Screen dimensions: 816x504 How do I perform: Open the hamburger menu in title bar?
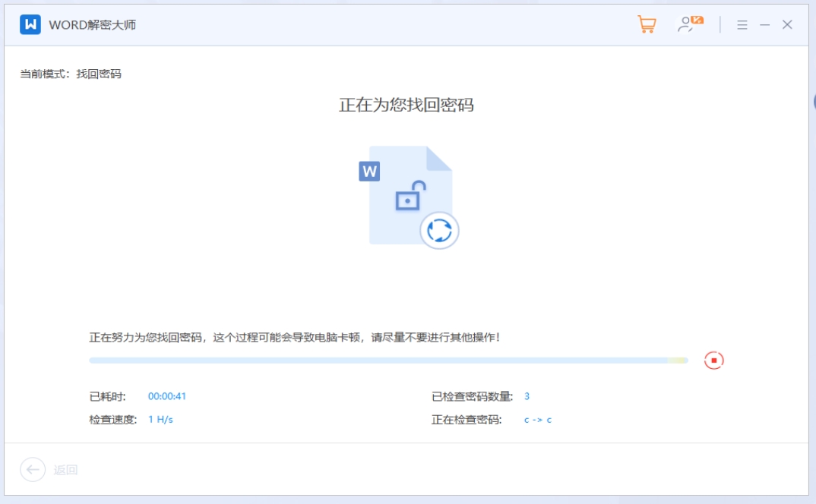(x=742, y=24)
